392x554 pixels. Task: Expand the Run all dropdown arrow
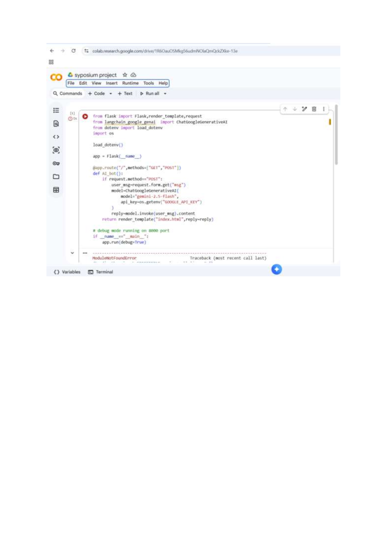tap(165, 94)
